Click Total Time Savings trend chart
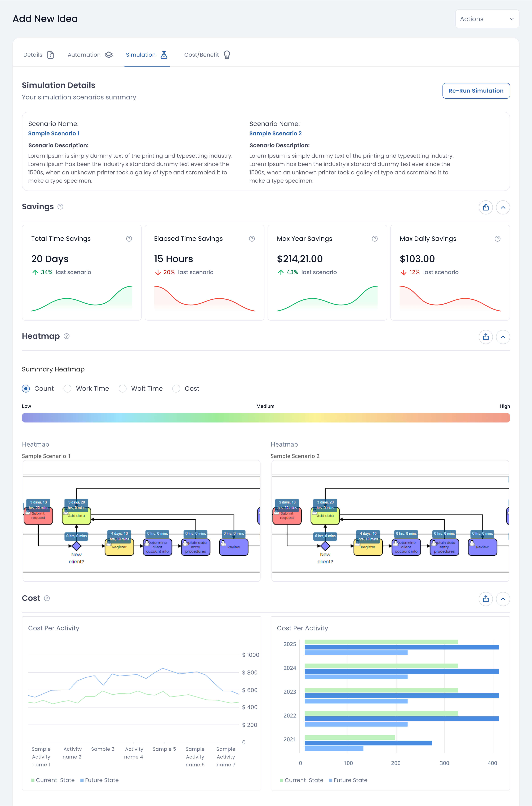This screenshot has height=806, width=532. click(x=81, y=298)
